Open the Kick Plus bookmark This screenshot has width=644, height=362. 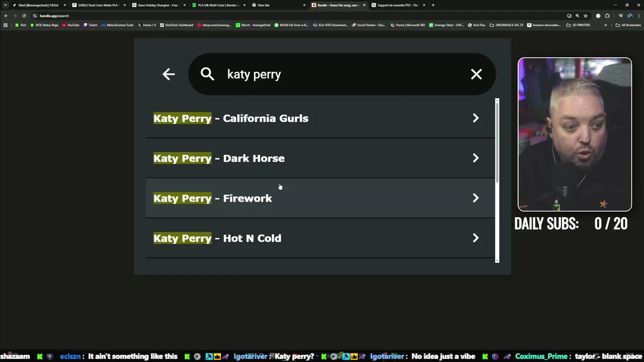point(476,25)
